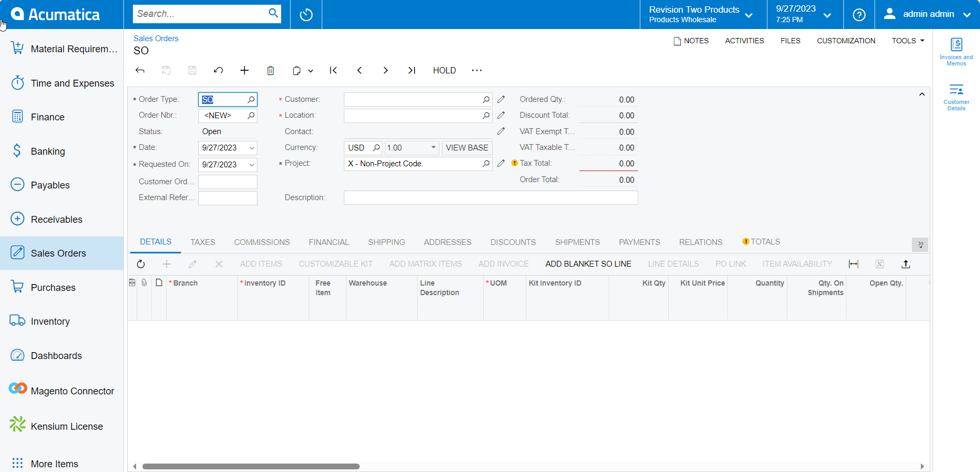
Task: Open Invoices and Memos side panel
Action: pyautogui.click(x=956, y=52)
